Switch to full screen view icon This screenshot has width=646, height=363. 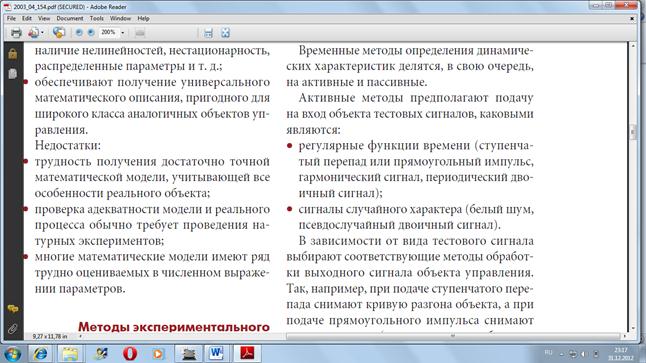(225, 33)
